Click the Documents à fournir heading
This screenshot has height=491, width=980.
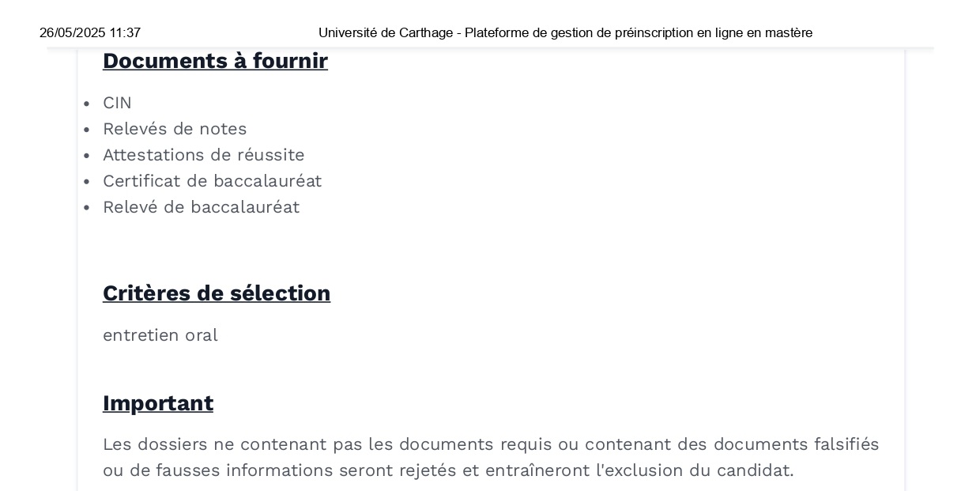[215, 62]
